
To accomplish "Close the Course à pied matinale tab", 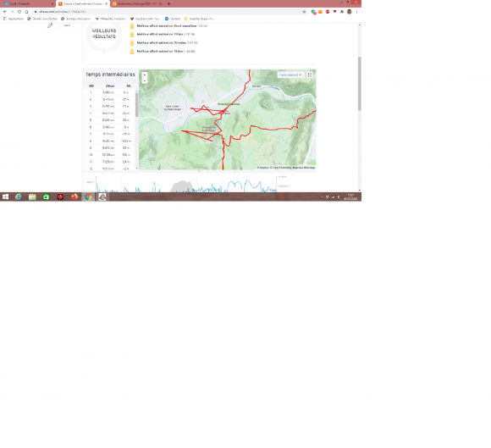I will (x=106, y=3).
